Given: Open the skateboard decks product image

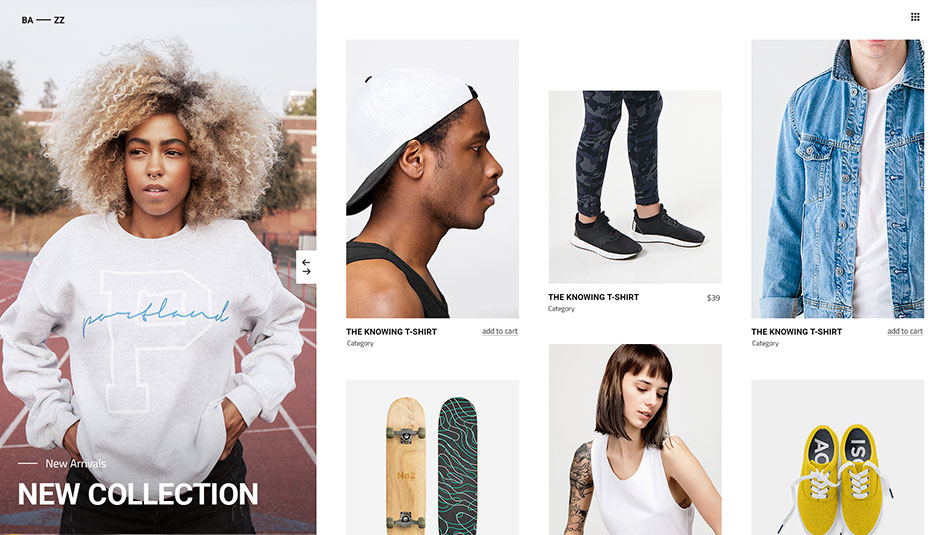Looking at the screenshot, I should coord(433,457).
